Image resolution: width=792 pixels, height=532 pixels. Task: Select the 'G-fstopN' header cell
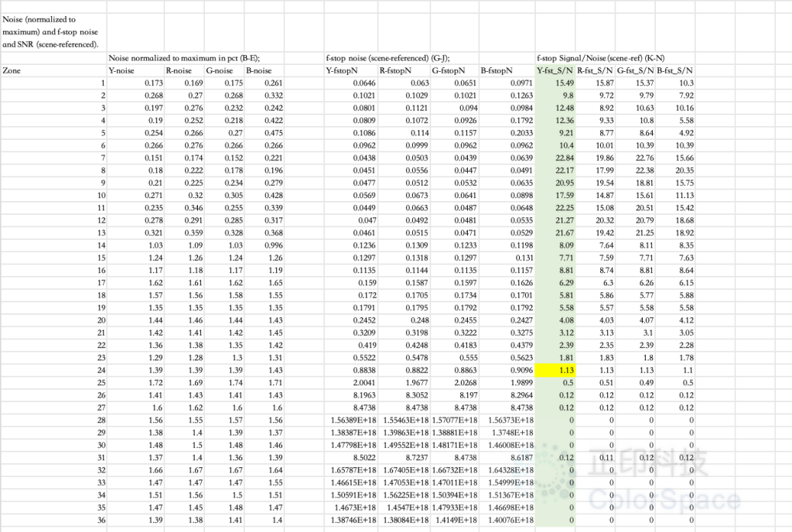click(x=455, y=70)
